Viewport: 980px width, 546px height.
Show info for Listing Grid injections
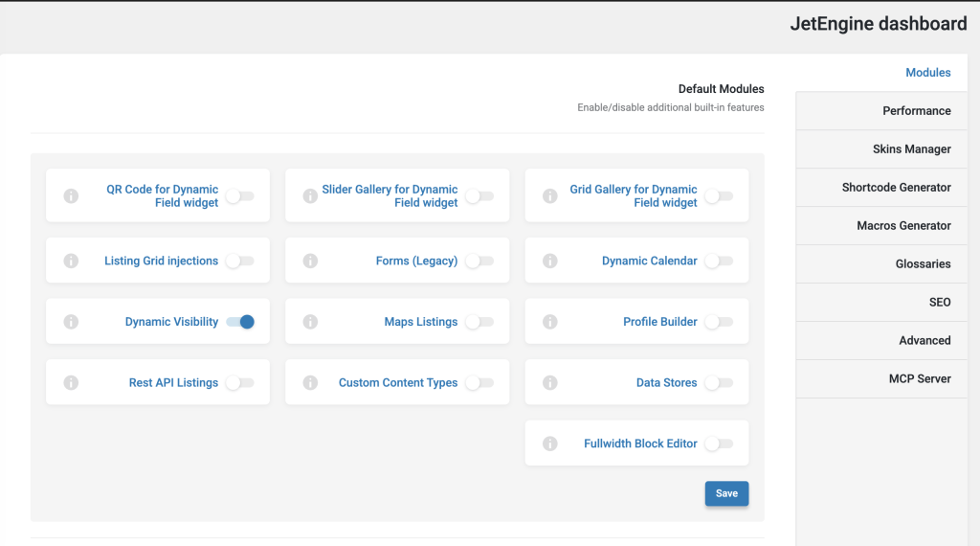71,261
